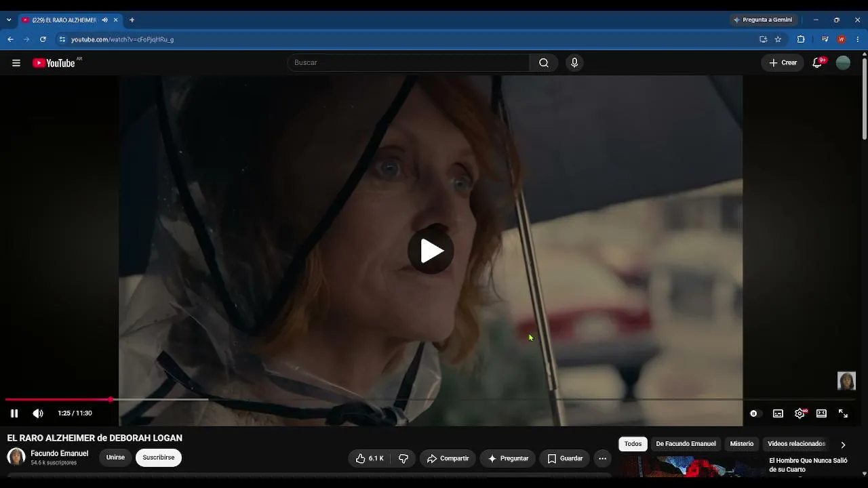Open the media control toolbar icon
This screenshot has height=488, width=868.
(825, 39)
